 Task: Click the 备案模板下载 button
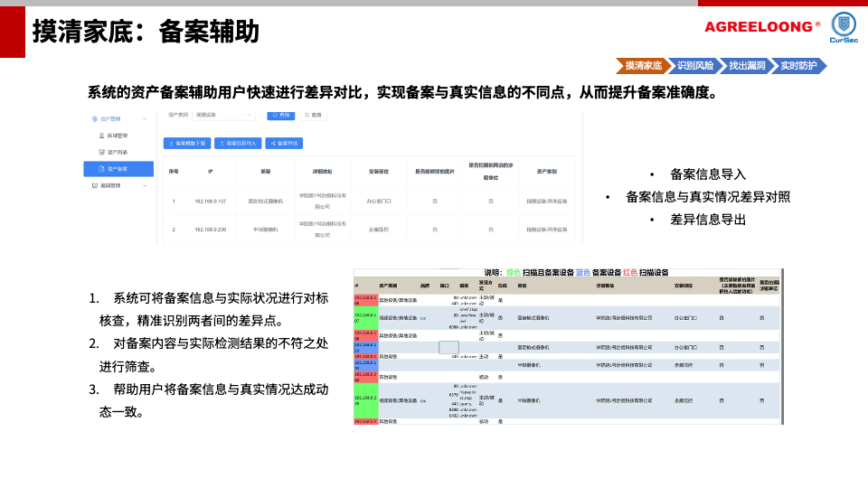(187, 144)
